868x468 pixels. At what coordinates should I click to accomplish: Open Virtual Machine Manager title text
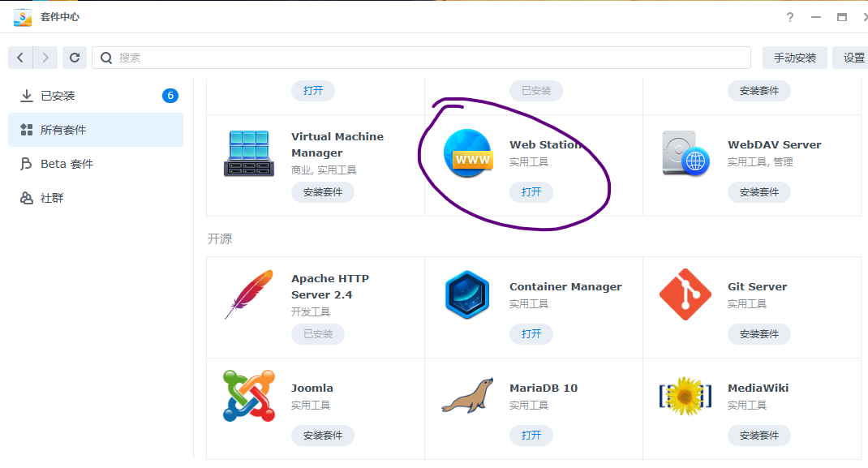coord(337,144)
